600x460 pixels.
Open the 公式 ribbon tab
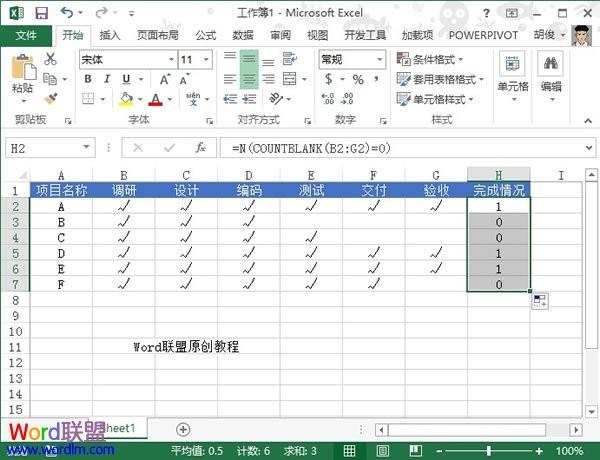pyautogui.click(x=206, y=35)
